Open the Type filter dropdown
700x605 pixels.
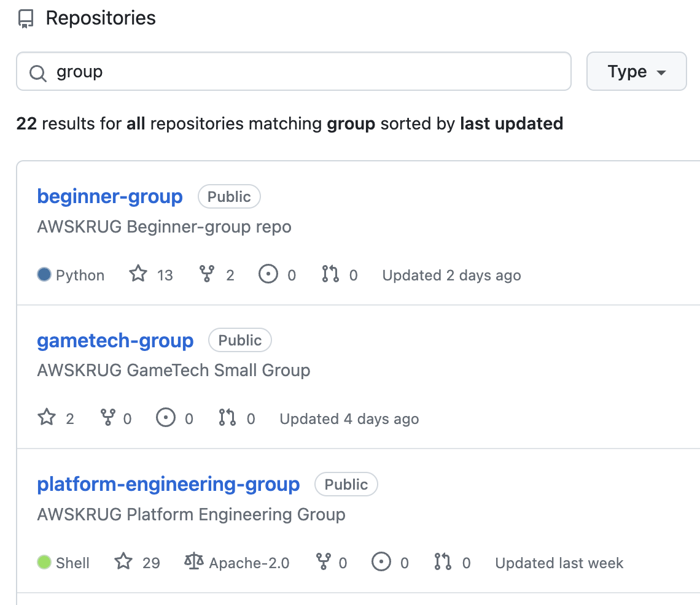pyautogui.click(x=636, y=71)
